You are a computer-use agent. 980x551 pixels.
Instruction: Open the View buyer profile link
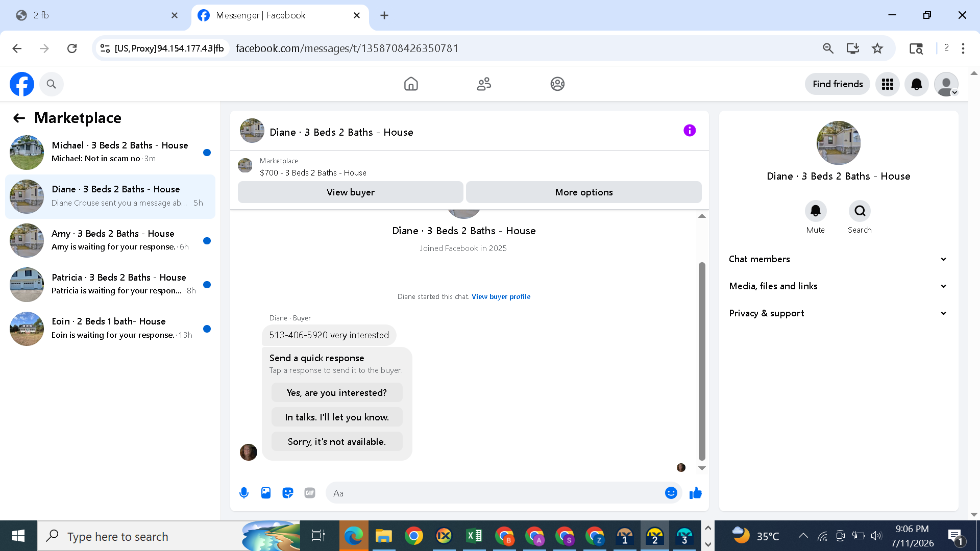point(501,296)
